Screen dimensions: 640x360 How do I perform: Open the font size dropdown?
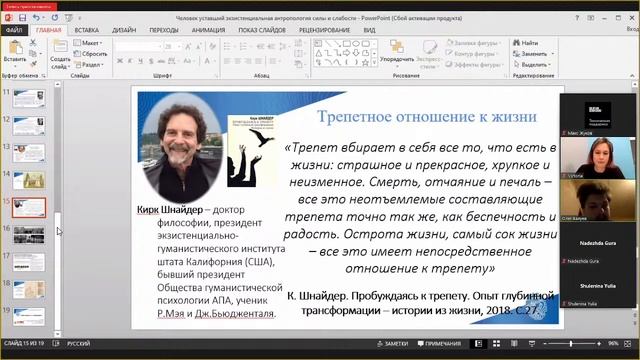point(179,47)
